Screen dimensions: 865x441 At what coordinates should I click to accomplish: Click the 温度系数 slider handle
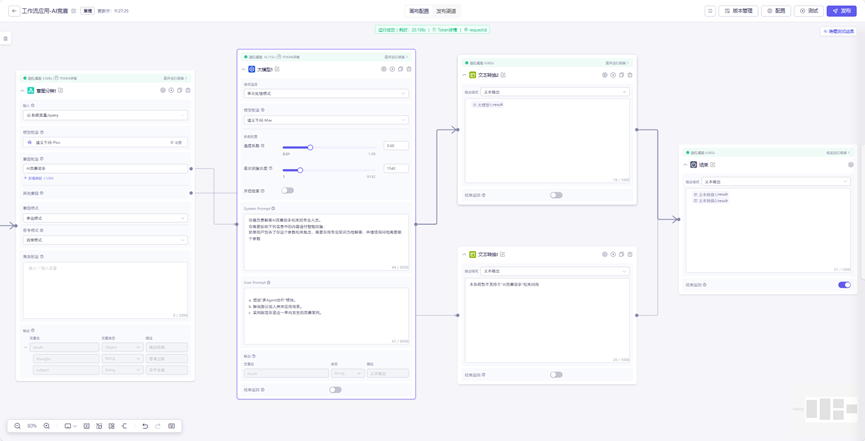coord(310,147)
